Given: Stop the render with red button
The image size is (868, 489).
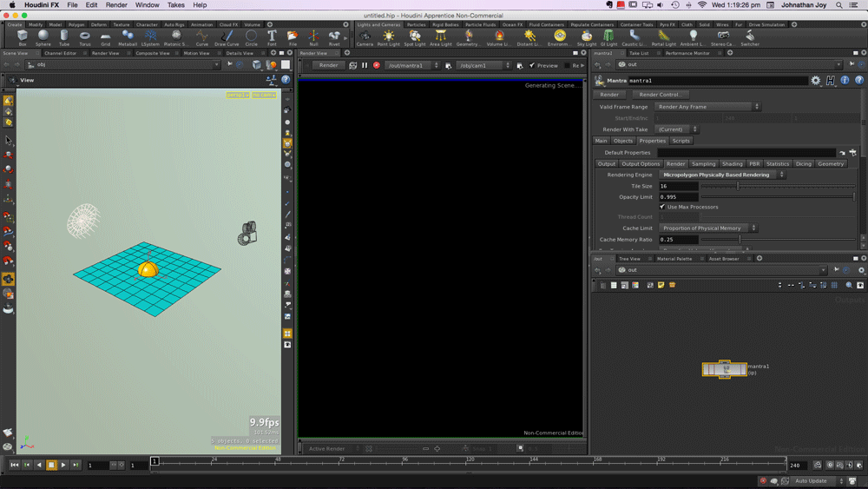Looking at the screenshot, I should click(376, 65).
